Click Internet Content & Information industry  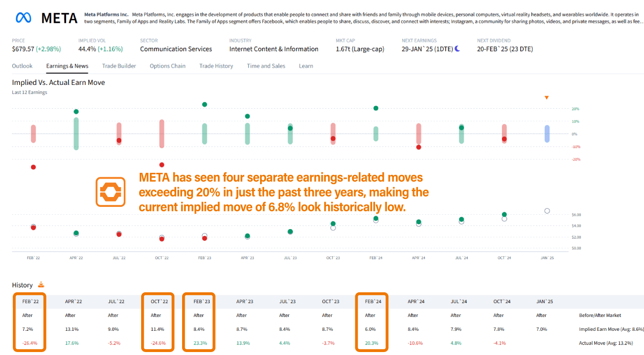(274, 49)
